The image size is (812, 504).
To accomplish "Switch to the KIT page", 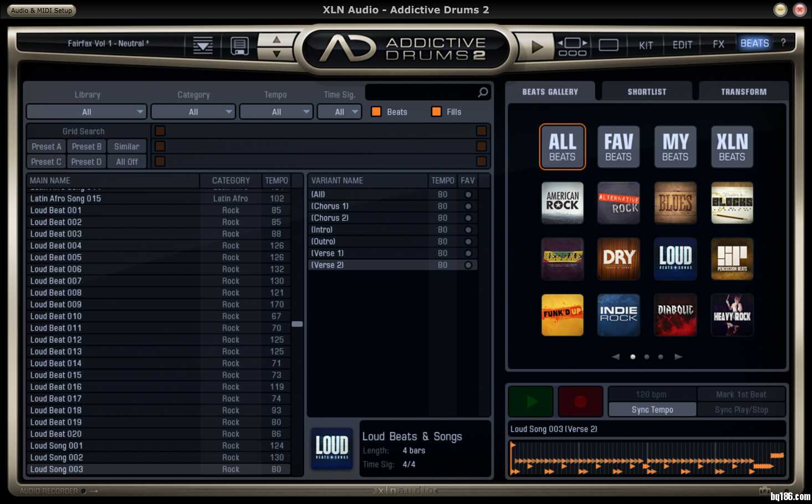I will tap(646, 45).
